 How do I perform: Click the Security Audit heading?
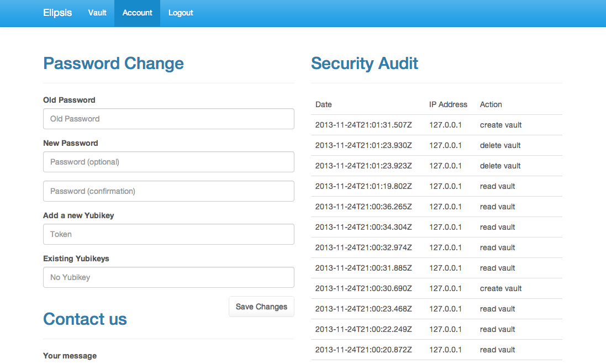point(365,64)
